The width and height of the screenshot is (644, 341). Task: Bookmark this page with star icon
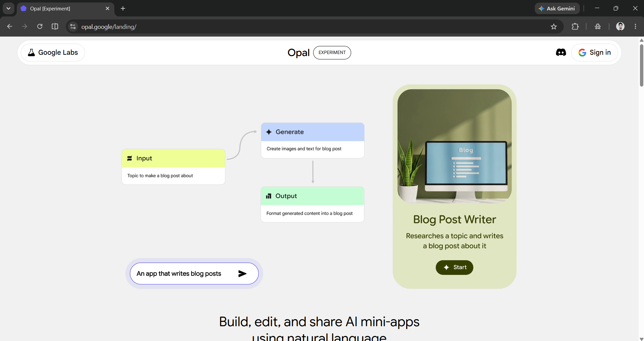(554, 27)
